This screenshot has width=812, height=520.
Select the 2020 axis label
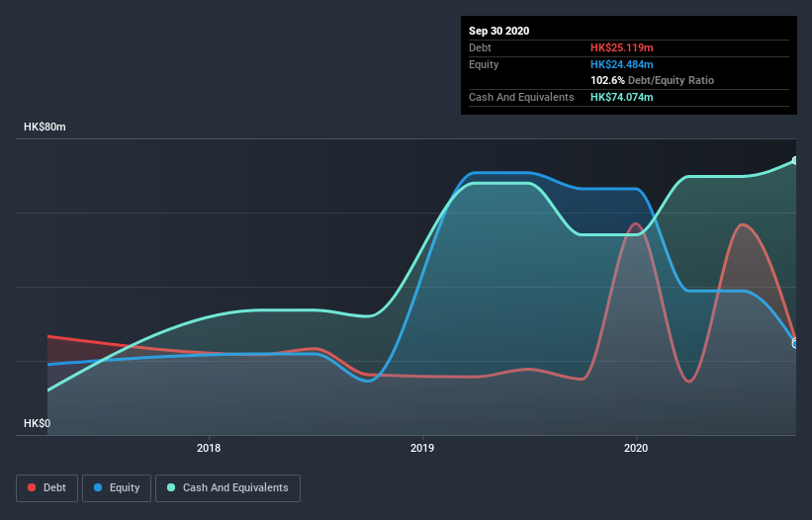636,448
